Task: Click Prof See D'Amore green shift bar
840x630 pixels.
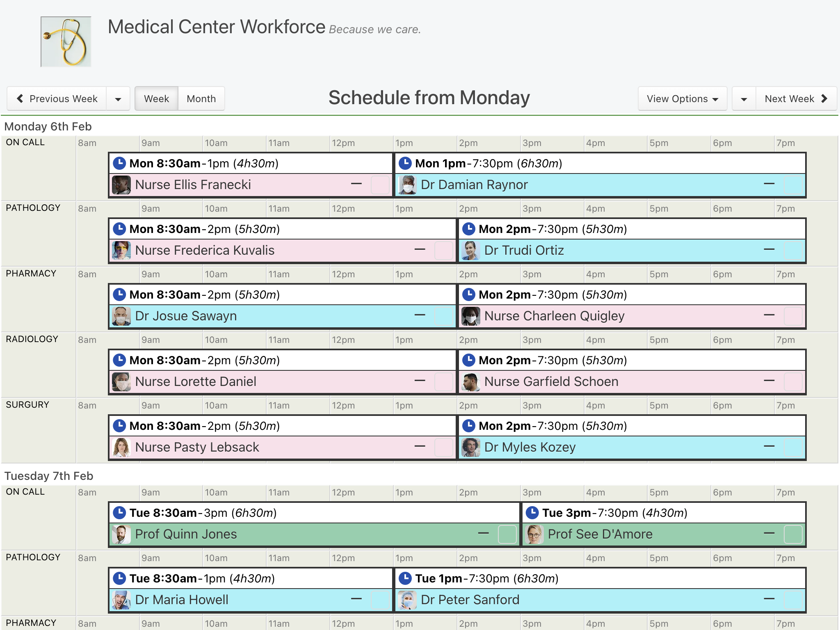Action: 664,534
